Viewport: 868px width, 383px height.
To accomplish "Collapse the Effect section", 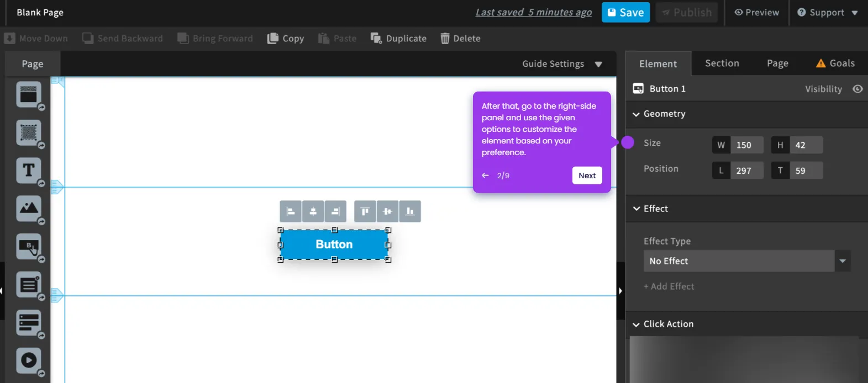I will [650, 209].
